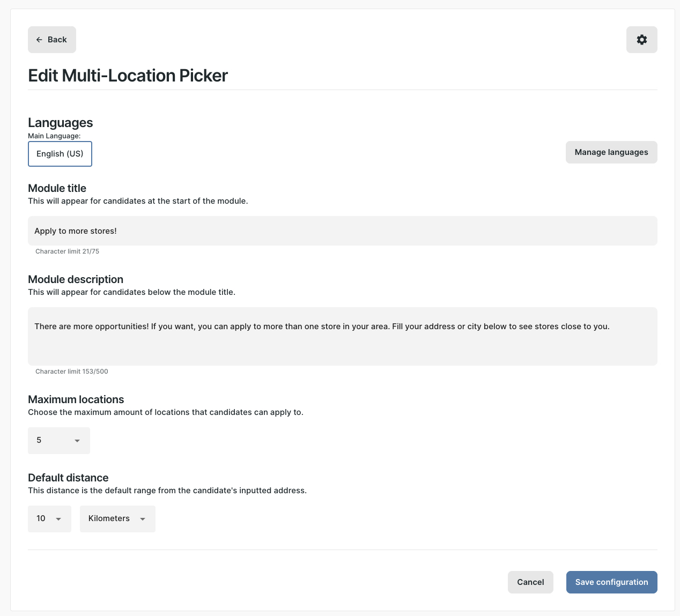Open the Kilometers unit dropdown
The image size is (680, 616).
pos(117,519)
